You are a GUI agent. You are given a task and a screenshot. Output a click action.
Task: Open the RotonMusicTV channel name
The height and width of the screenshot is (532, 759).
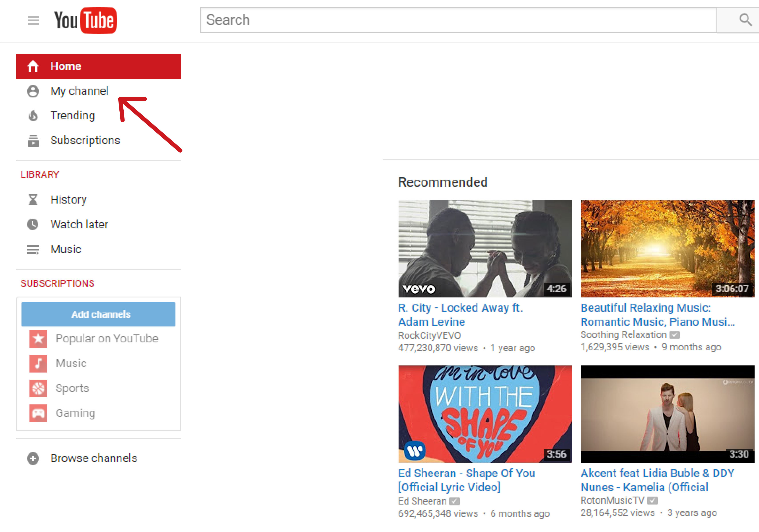pyautogui.click(x=612, y=500)
